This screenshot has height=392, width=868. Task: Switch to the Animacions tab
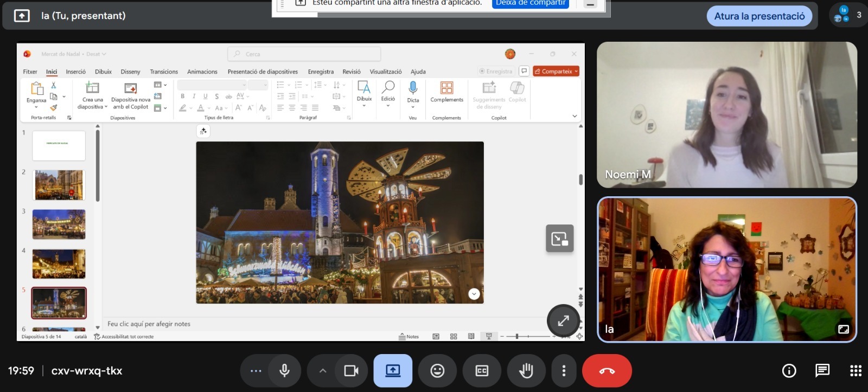(x=202, y=72)
